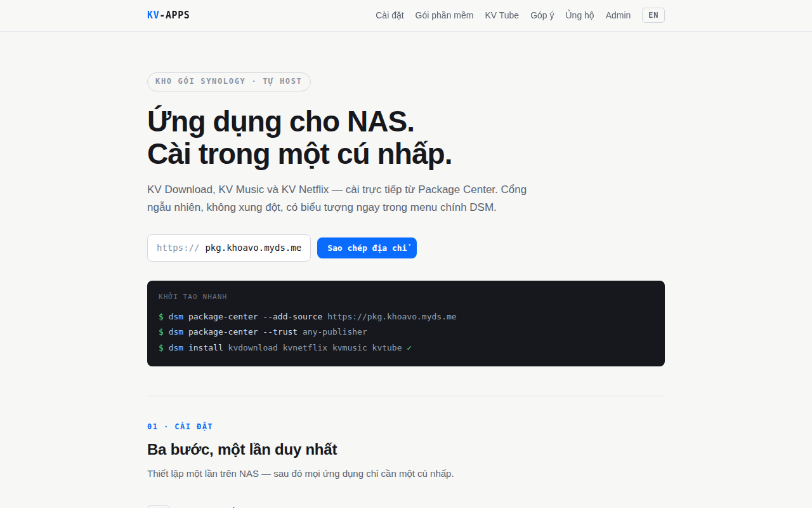Switch language with the EN button
Screen dimensions: 812x508
pyautogui.click(x=653, y=15)
